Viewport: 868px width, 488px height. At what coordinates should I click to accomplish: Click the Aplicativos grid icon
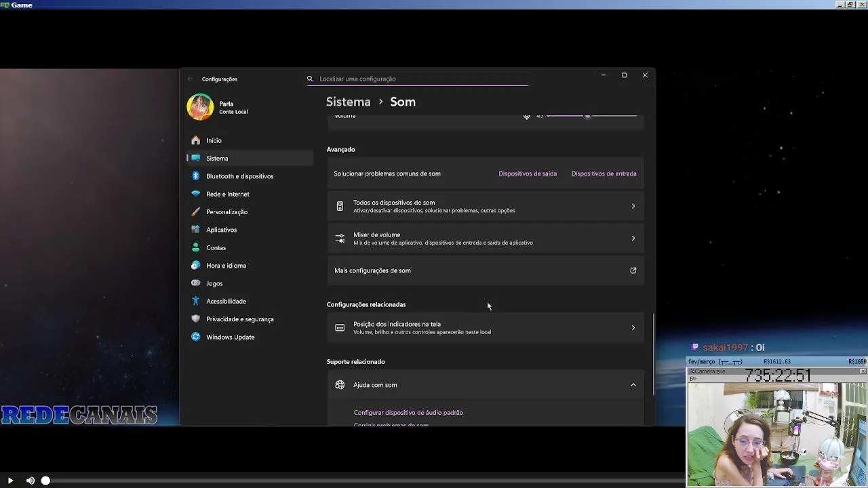(196, 230)
